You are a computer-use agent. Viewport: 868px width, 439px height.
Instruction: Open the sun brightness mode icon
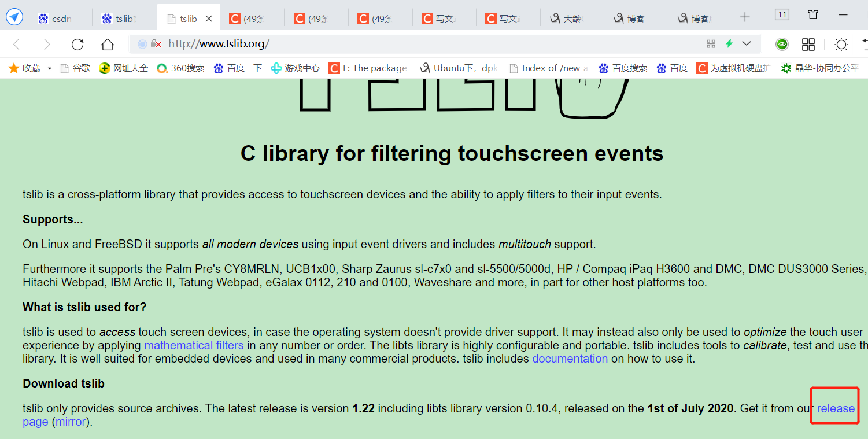(840, 44)
